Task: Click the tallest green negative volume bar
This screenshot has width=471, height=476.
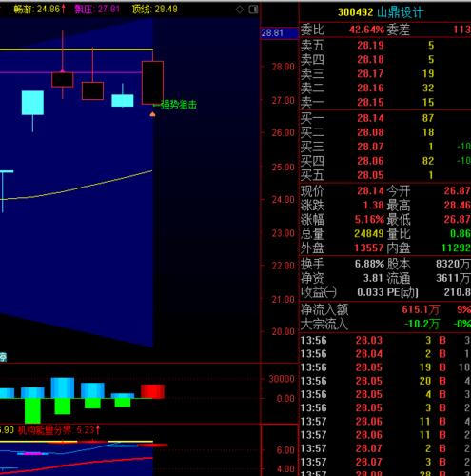Action: coord(32,410)
